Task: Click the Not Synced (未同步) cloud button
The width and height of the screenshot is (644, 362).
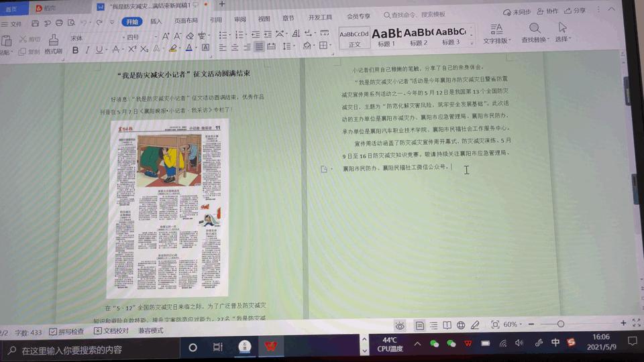Action: (517, 12)
